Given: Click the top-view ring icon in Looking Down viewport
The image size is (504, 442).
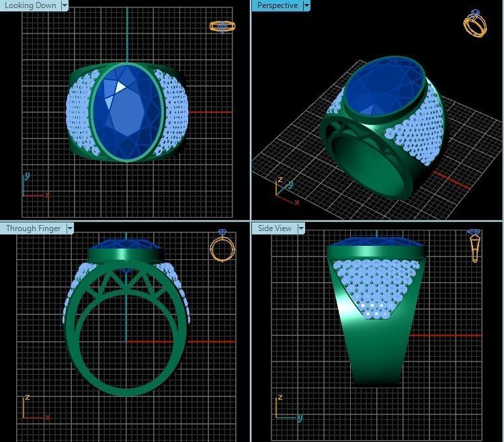Looking at the screenshot, I should tap(222, 27).
